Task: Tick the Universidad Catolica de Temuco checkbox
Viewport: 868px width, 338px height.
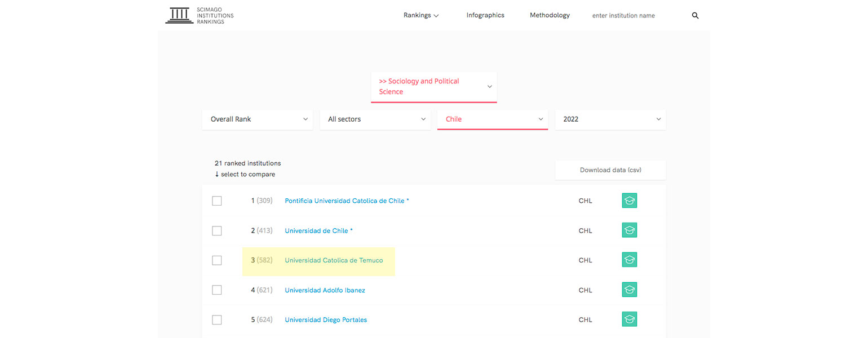Action: pos(217,260)
